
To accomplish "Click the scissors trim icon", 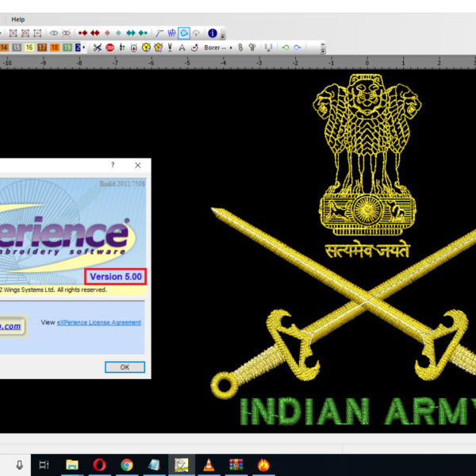I will (97, 48).
